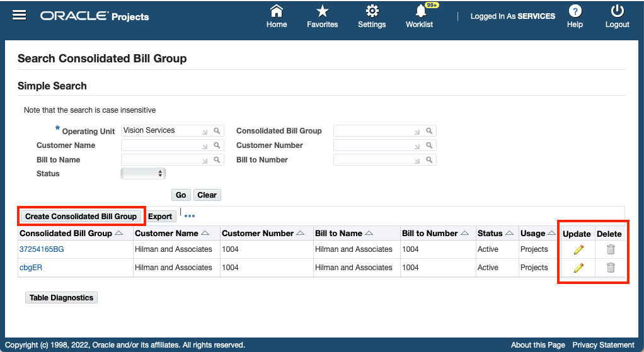Screen dimensions: 644x352
Task: Expand the three-dots more options menu
Action: (x=190, y=216)
